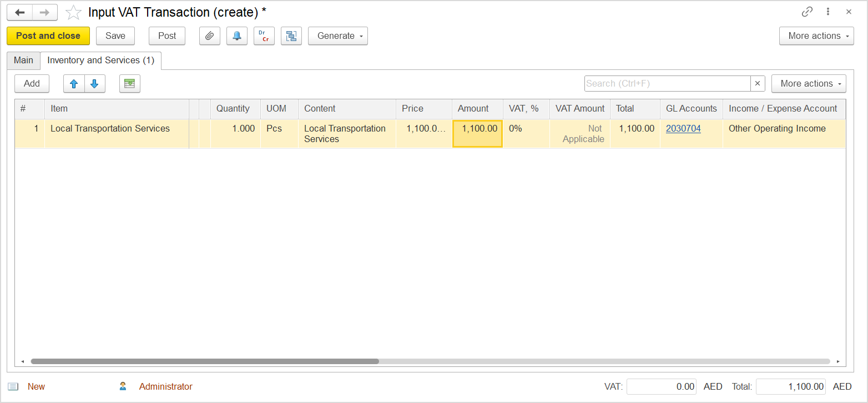Select the Price cell 1,100.0…
The width and height of the screenshot is (868, 403).
423,134
